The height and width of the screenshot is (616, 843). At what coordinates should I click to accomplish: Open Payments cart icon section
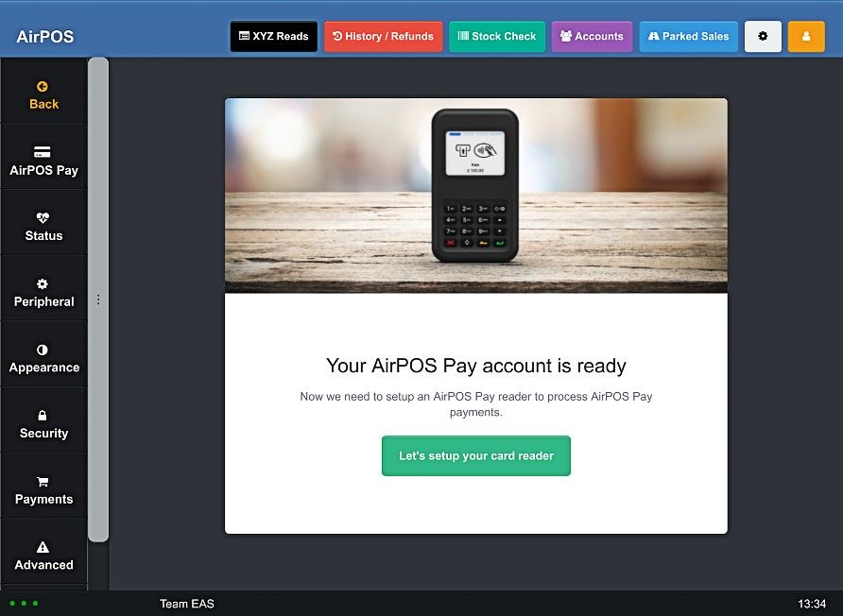tap(43, 482)
